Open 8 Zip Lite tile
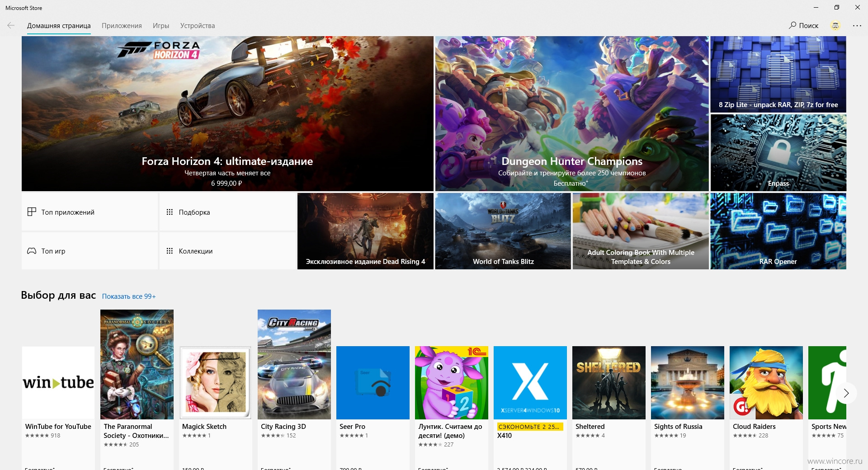The width and height of the screenshot is (868, 470). [778, 74]
